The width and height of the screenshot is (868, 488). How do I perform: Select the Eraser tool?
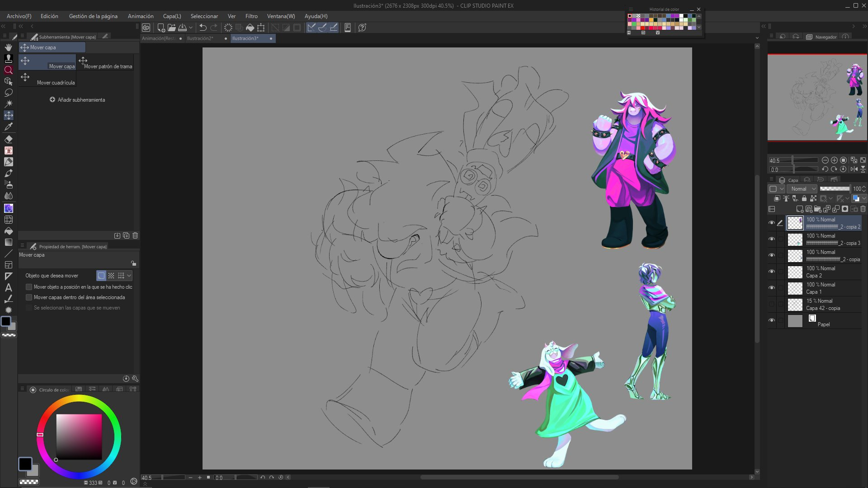pos(9,139)
